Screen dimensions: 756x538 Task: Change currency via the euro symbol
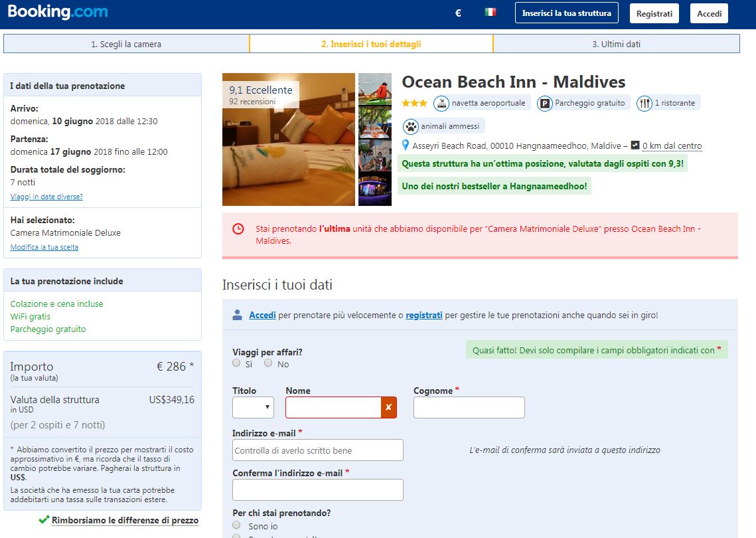[458, 13]
